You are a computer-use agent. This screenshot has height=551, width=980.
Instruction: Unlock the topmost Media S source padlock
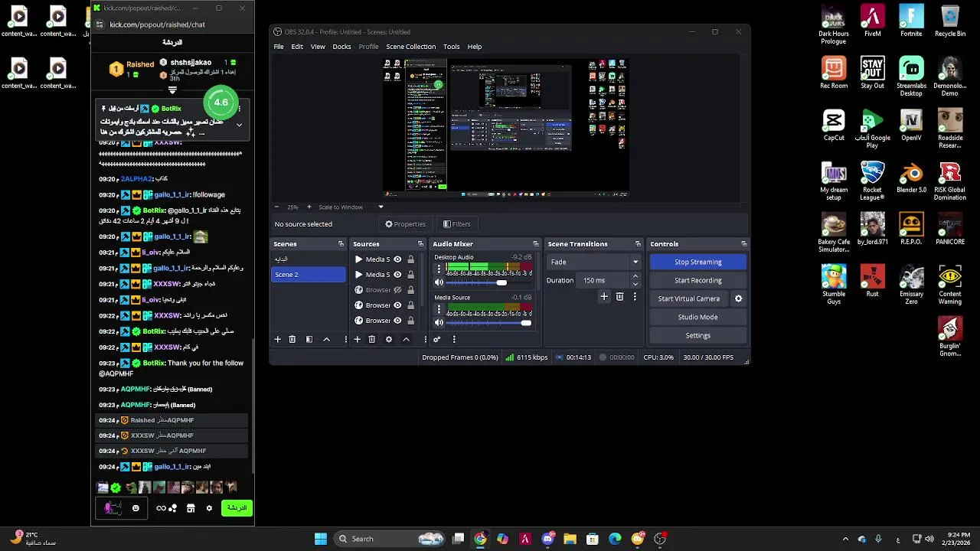coord(410,259)
